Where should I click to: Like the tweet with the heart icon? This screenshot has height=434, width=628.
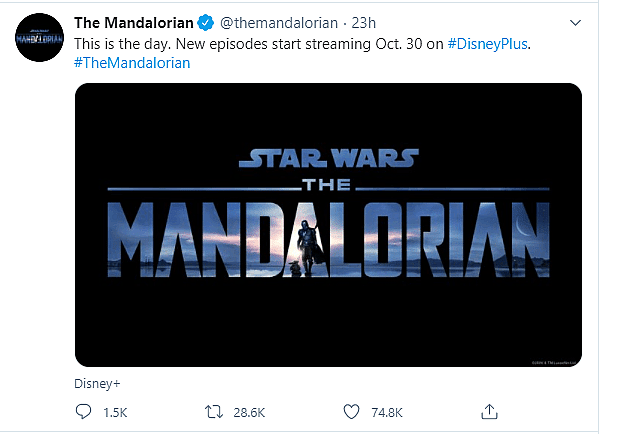point(350,411)
